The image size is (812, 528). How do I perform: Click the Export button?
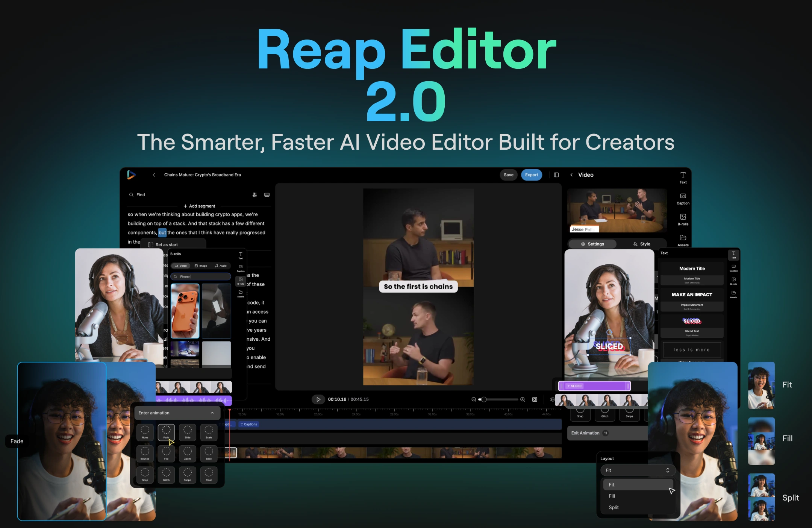(x=531, y=175)
